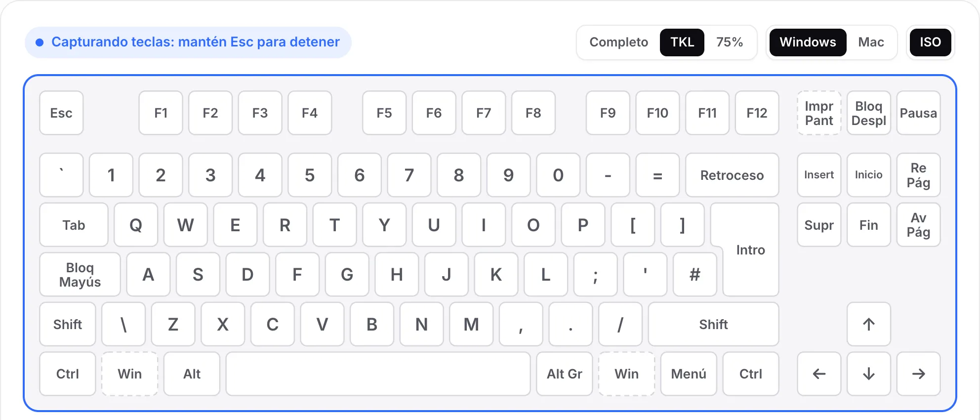This screenshot has height=420, width=980.
Task: Click the up arrow key
Action: [868, 324]
